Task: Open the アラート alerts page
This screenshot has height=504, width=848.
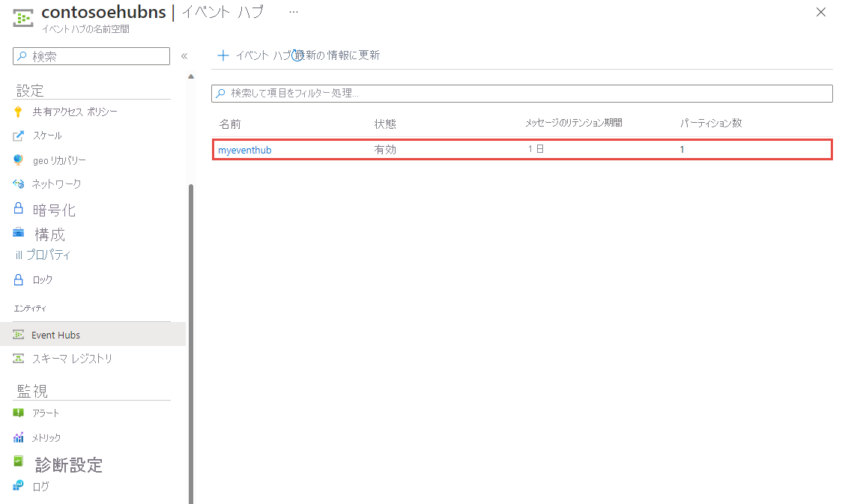Action: click(x=46, y=413)
